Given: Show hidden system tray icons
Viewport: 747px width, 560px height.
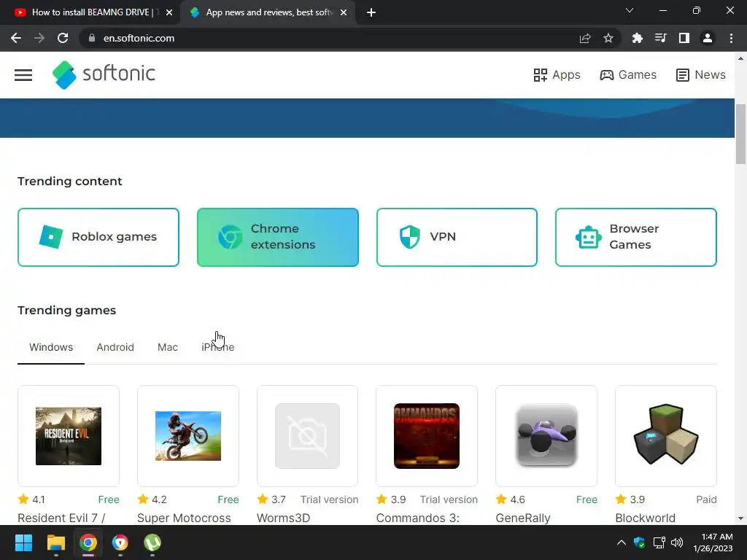Looking at the screenshot, I should tap(622, 542).
